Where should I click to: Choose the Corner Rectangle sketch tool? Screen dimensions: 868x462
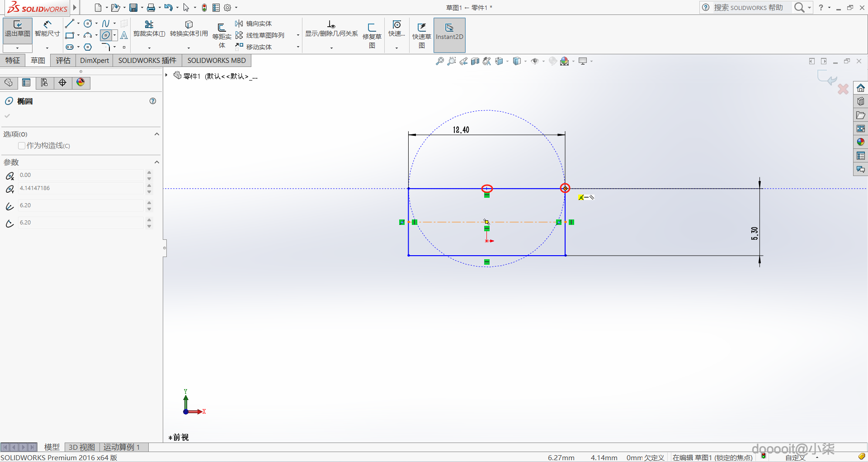[x=69, y=35]
